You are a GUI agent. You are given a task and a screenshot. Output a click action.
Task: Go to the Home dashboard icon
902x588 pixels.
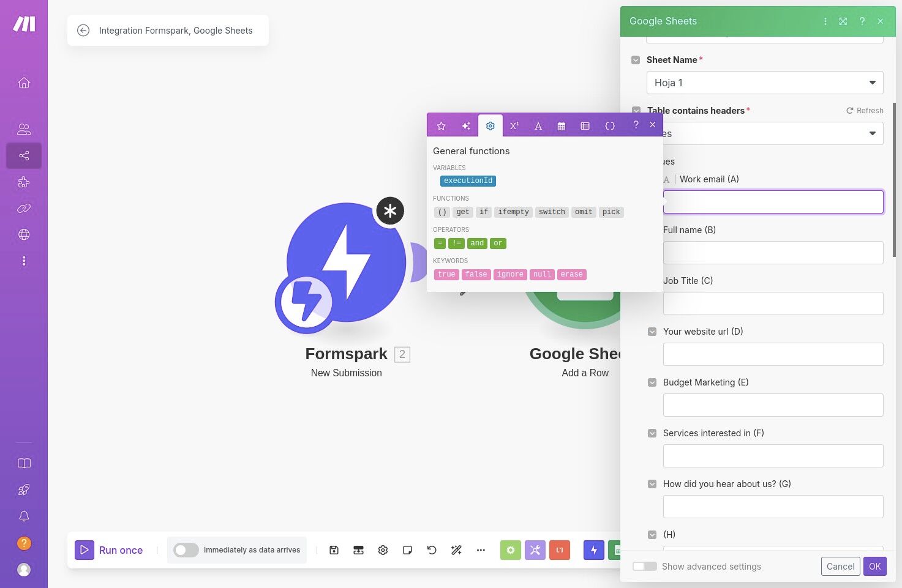[24, 83]
